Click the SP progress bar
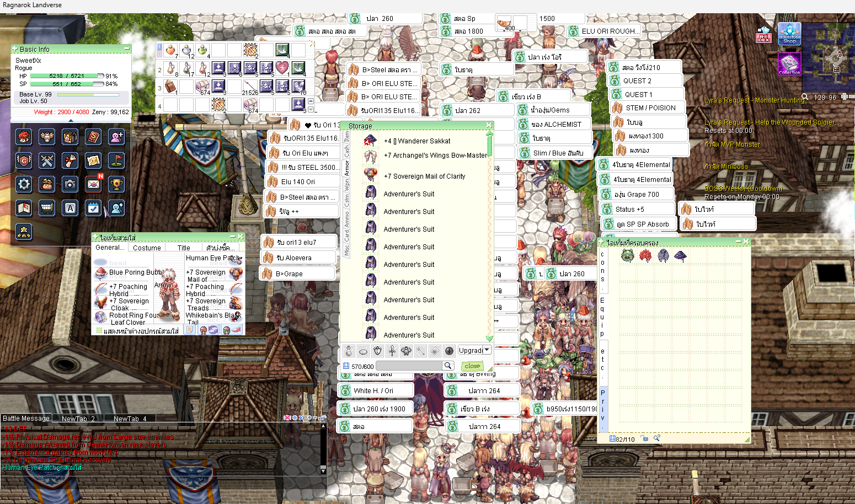The width and height of the screenshot is (855, 504). pyautogui.click(x=67, y=84)
